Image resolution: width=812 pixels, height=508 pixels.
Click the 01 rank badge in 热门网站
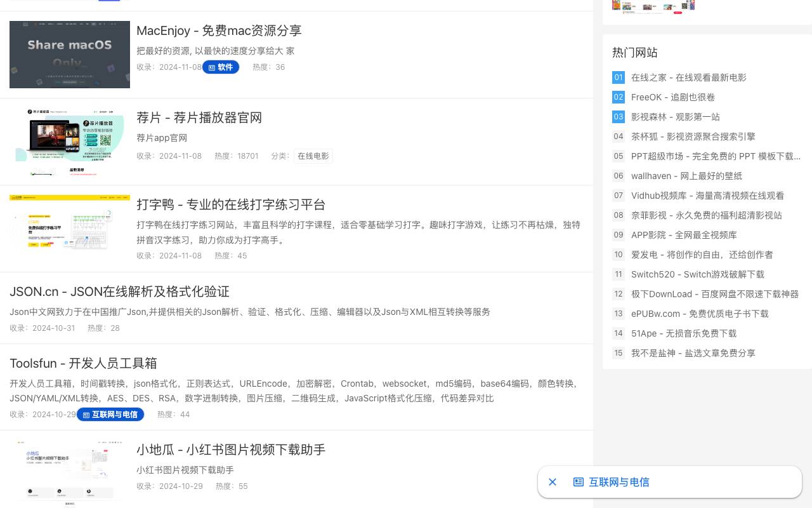619,77
